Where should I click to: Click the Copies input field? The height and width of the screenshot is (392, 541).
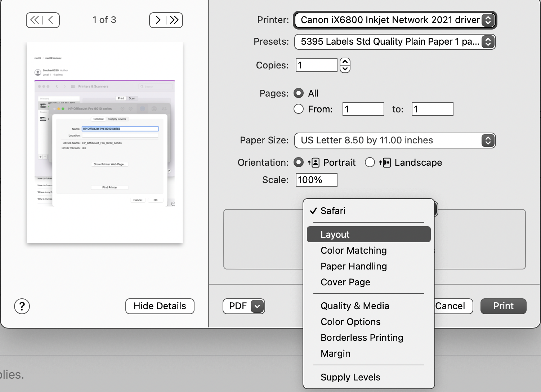[x=317, y=65]
